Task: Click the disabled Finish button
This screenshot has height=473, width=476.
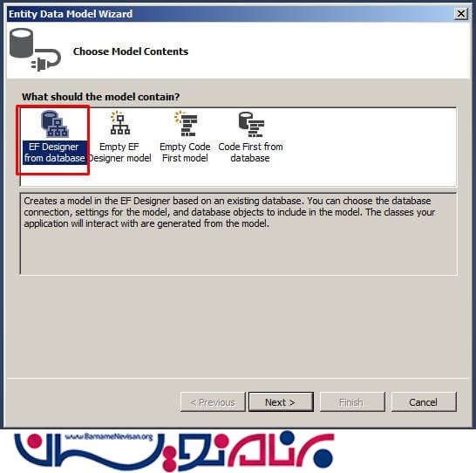Action: [352, 402]
